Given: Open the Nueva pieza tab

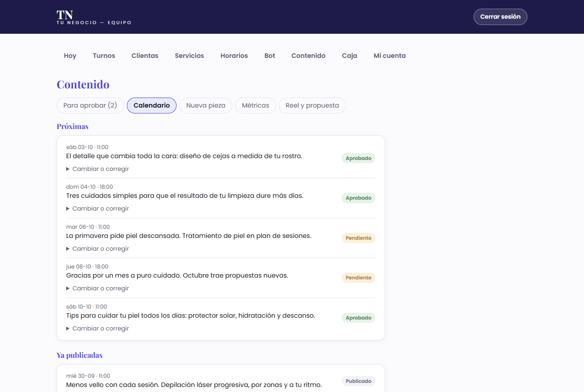Looking at the screenshot, I should (x=206, y=105).
